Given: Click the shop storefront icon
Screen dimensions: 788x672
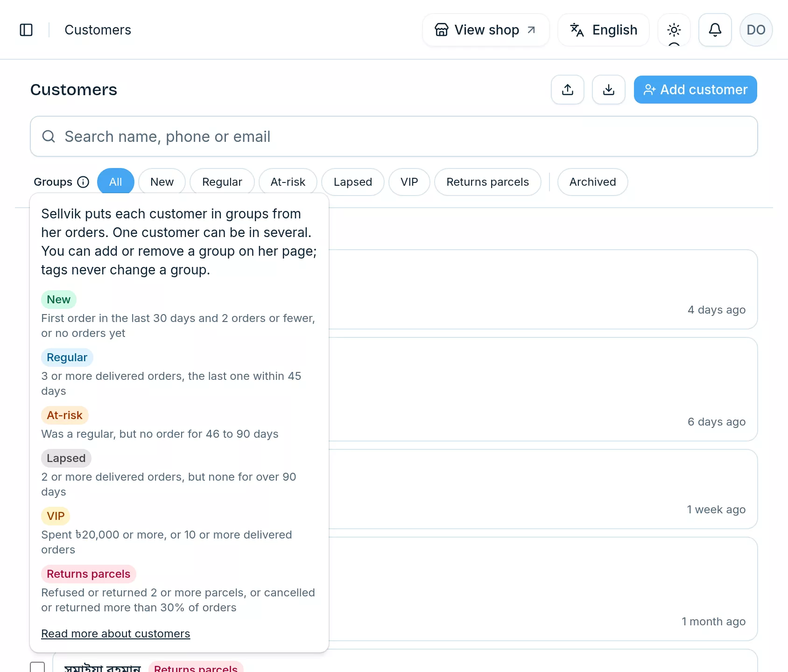Looking at the screenshot, I should point(442,30).
